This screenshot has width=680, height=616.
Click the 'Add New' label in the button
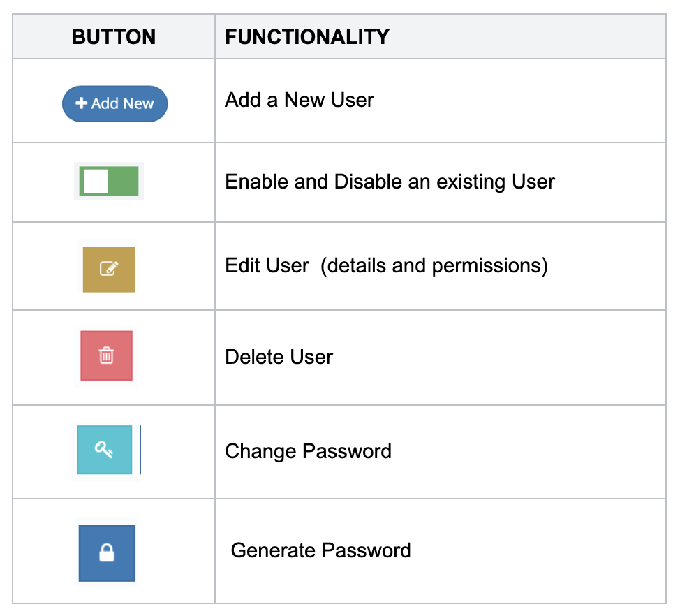(122, 103)
